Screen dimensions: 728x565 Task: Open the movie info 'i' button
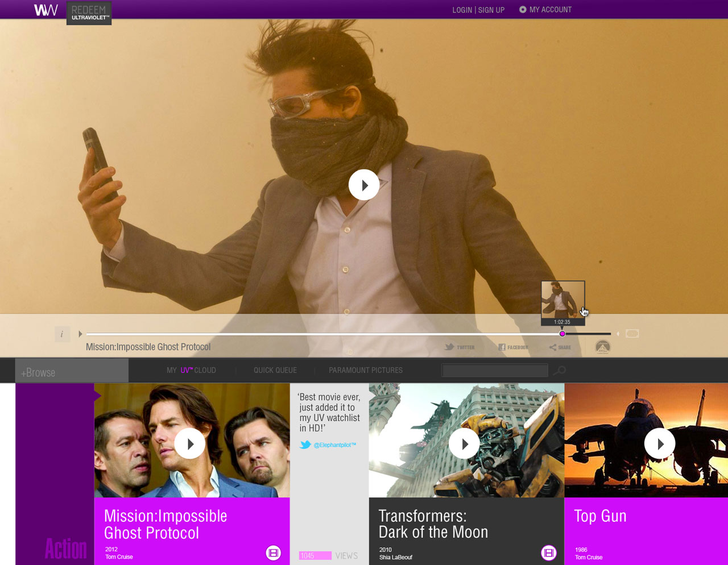click(62, 334)
